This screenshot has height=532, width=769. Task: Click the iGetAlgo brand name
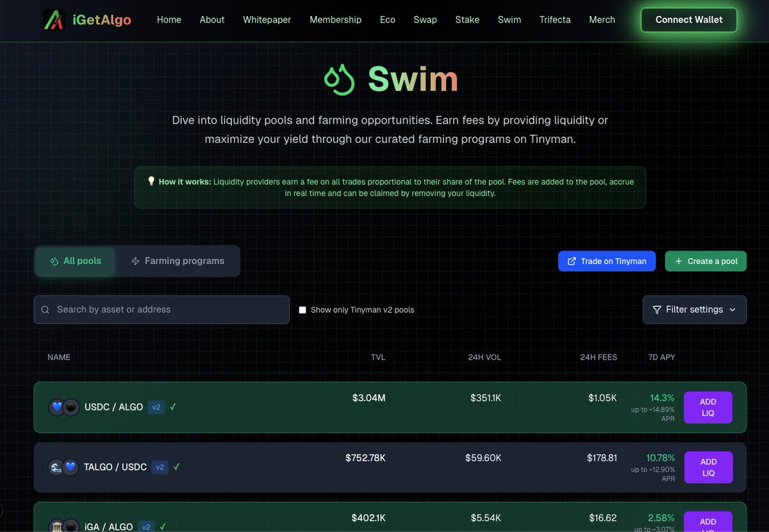pyautogui.click(x=102, y=20)
